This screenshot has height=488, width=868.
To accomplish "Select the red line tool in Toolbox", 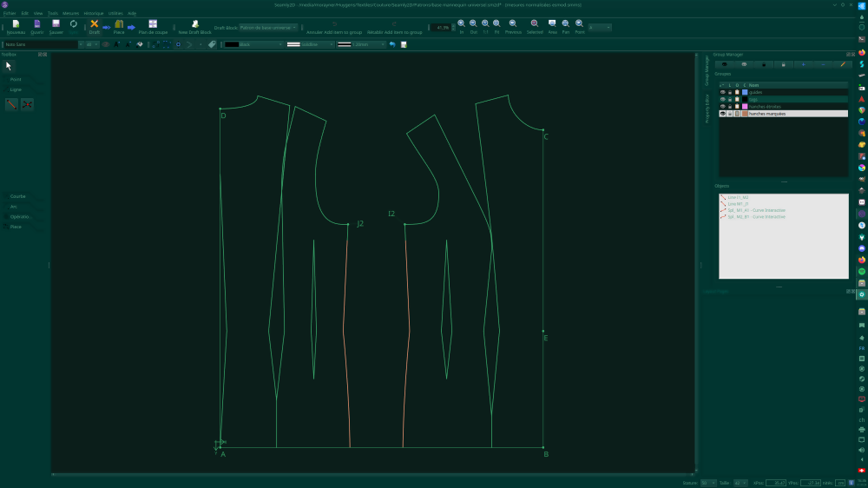I will (11, 104).
